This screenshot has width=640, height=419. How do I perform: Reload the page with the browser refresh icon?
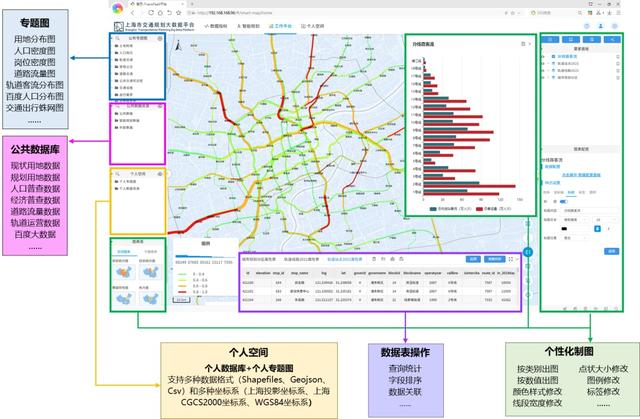pyautogui.click(x=151, y=13)
